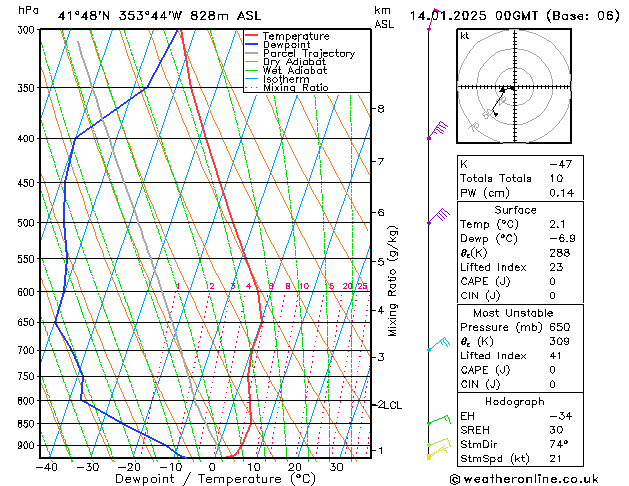Click the 'hPa' axis unit label
This screenshot has height=486, width=629.
point(28,10)
